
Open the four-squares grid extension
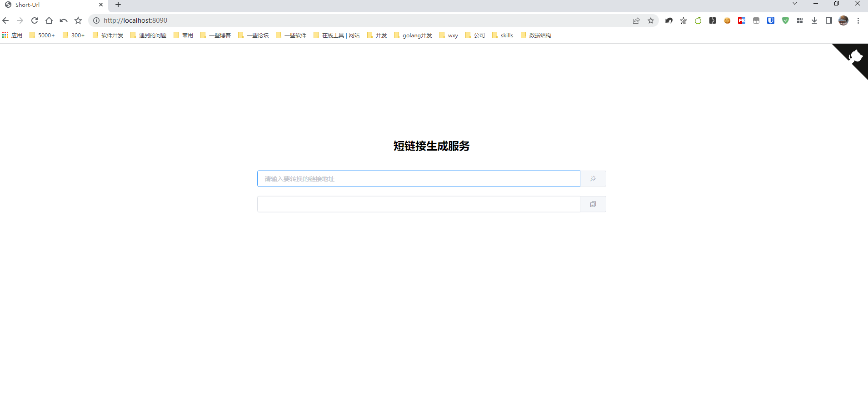click(x=800, y=20)
